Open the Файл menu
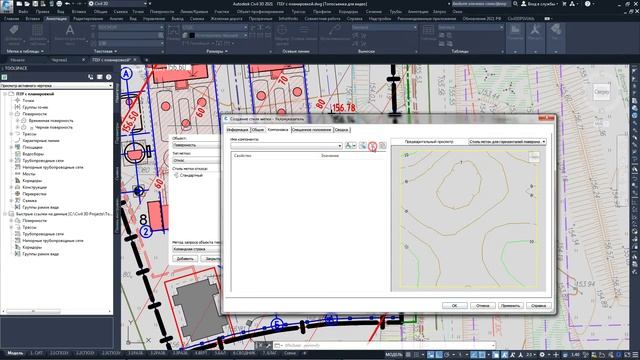This screenshot has width=640, height=360. [23, 12]
